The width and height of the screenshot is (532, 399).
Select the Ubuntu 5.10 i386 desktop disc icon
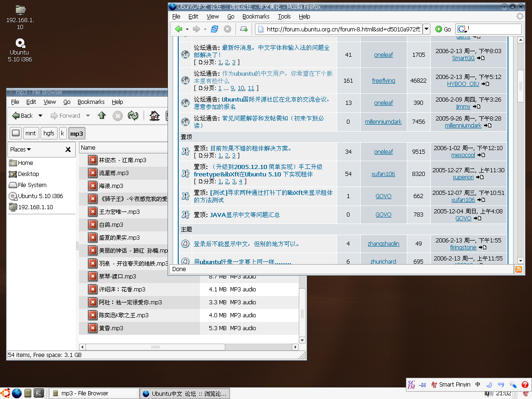[x=20, y=49]
